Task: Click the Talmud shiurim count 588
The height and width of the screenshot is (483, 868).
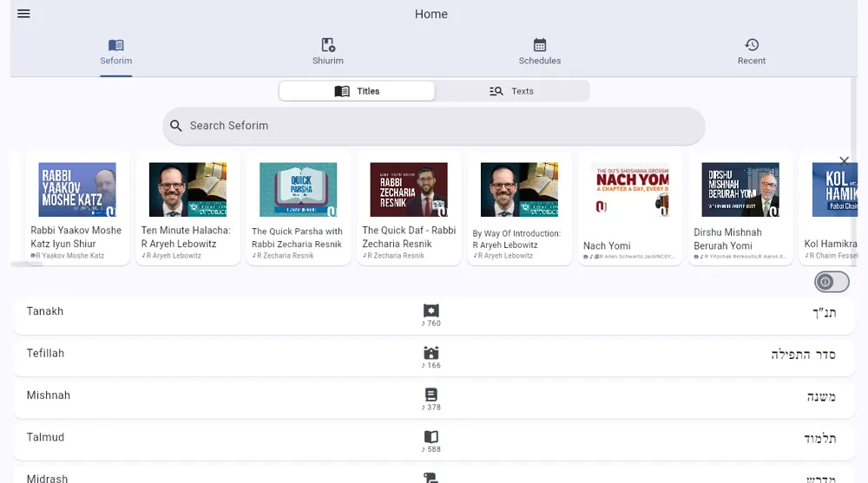Action: click(431, 450)
